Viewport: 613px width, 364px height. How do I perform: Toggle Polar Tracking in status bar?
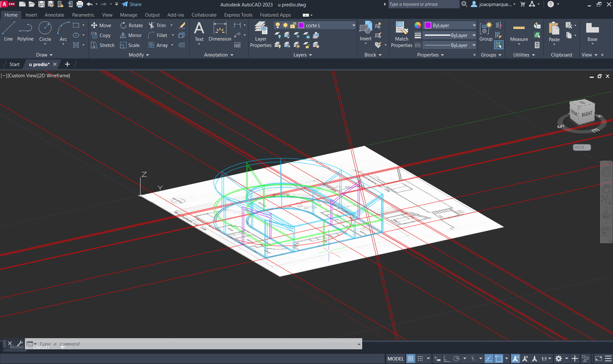click(456, 359)
